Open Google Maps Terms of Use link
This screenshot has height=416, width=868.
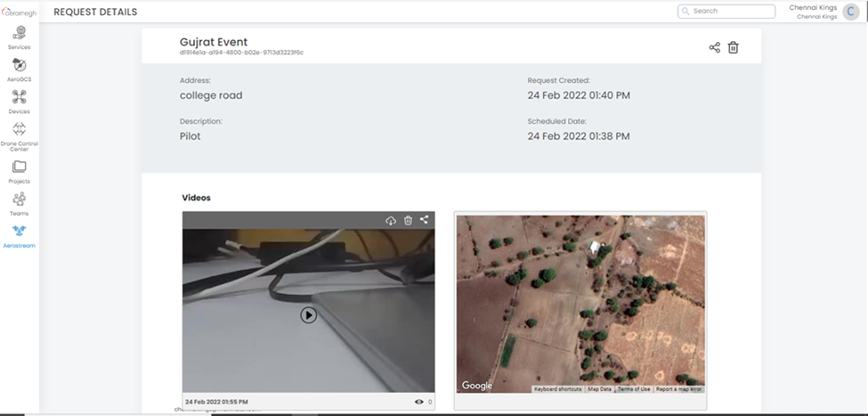(634, 389)
